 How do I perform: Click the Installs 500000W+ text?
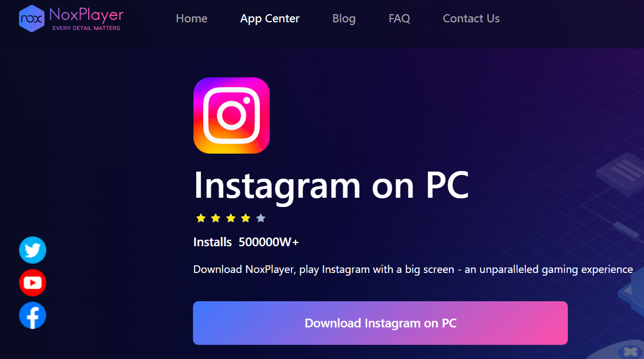(x=246, y=242)
